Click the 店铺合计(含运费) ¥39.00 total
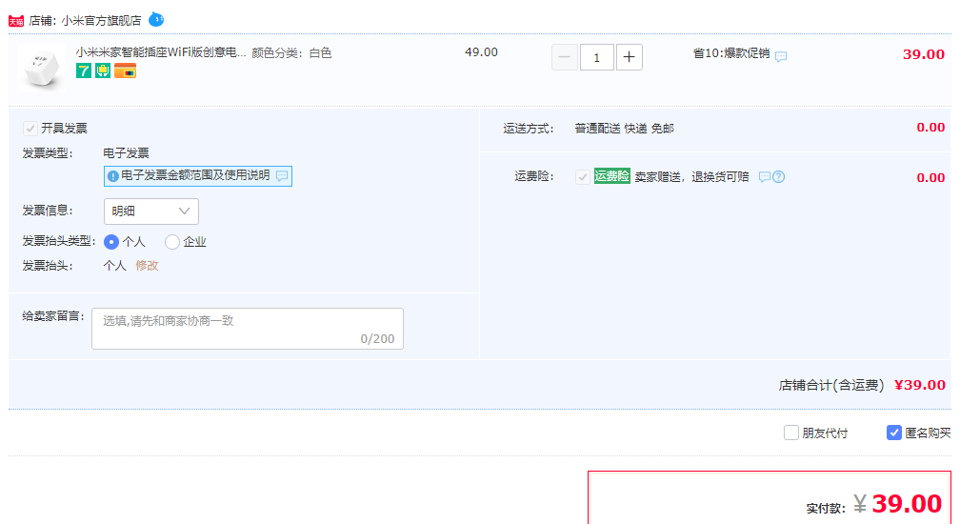The image size is (980, 524). click(x=862, y=385)
